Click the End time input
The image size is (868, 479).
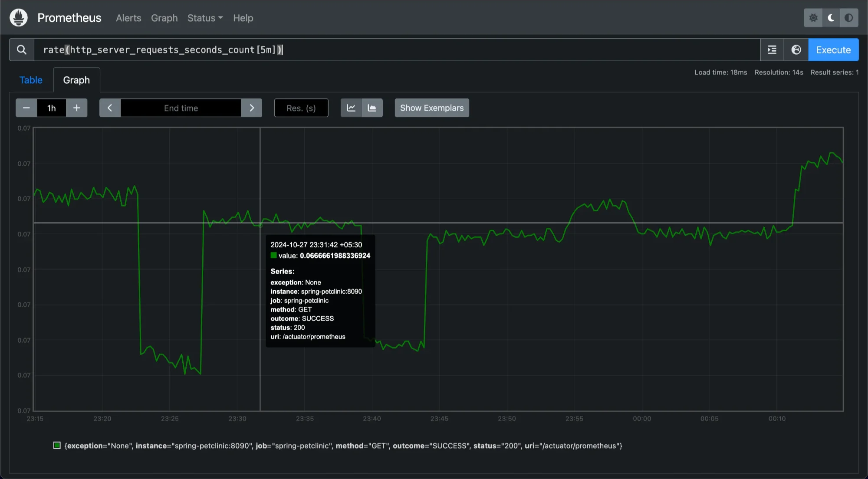181,108
